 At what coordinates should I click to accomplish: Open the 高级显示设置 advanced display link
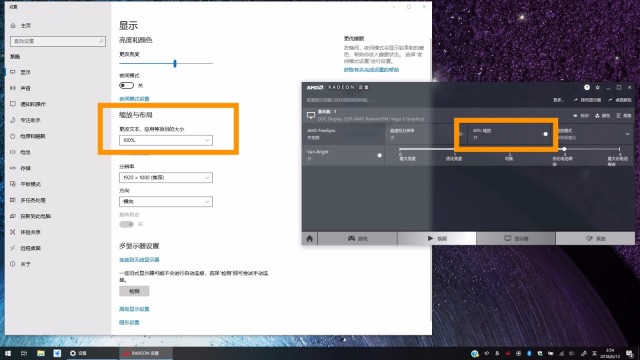[x=134, y=309]
